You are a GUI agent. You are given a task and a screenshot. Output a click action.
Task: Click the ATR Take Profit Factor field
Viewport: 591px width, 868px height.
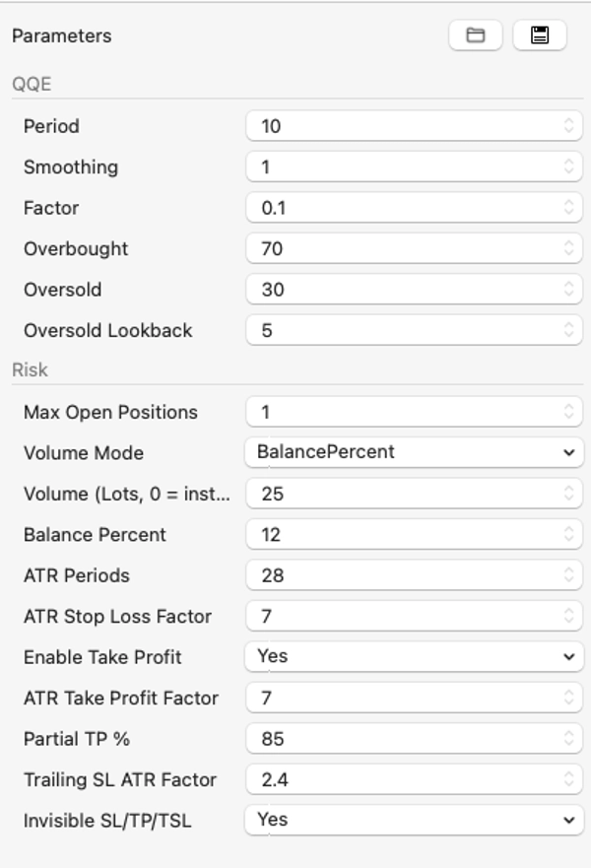(404, 698)
